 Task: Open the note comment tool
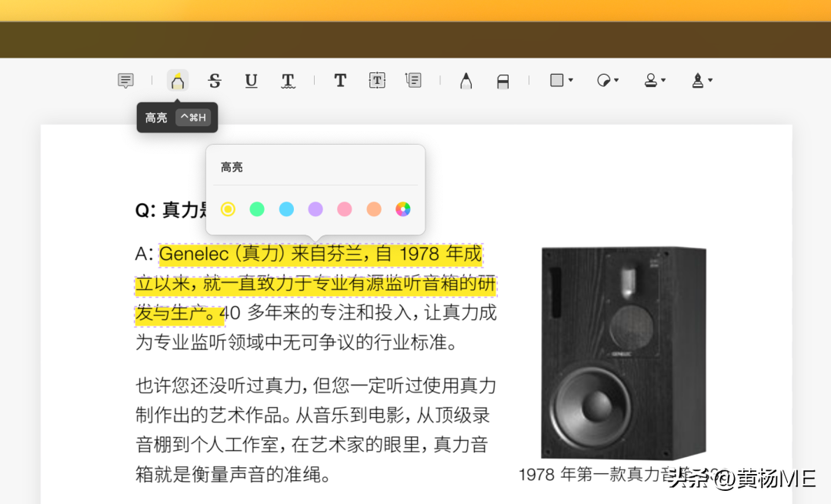pos(125,81)
